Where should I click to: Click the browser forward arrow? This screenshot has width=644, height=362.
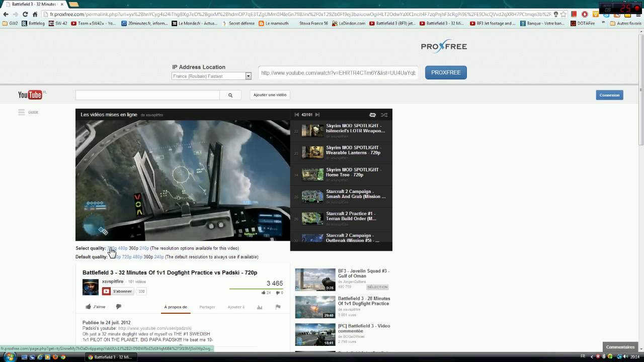tap(16, 15)
